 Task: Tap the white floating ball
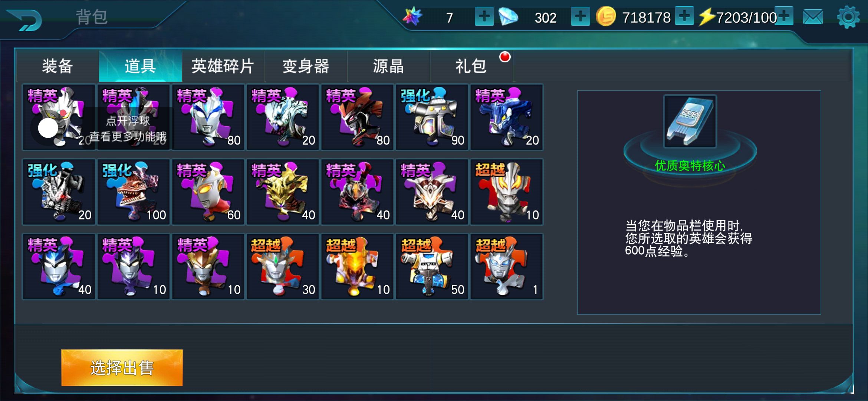[48, 128]
